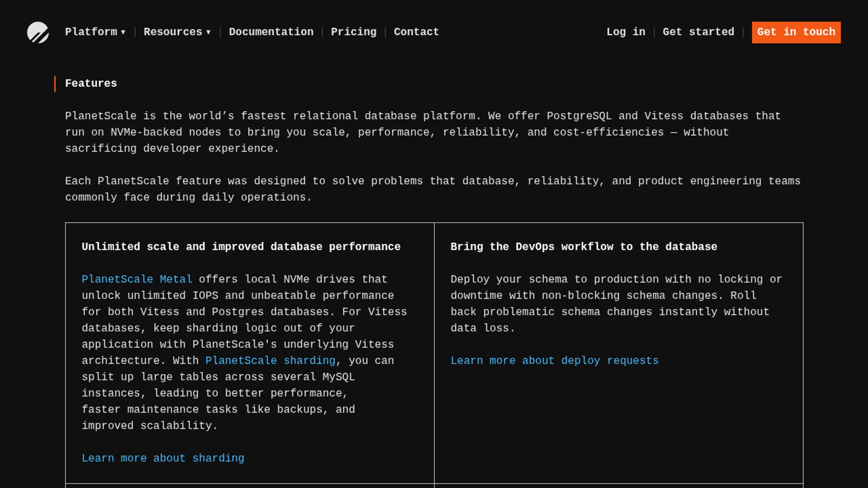Click Log in

626,32
